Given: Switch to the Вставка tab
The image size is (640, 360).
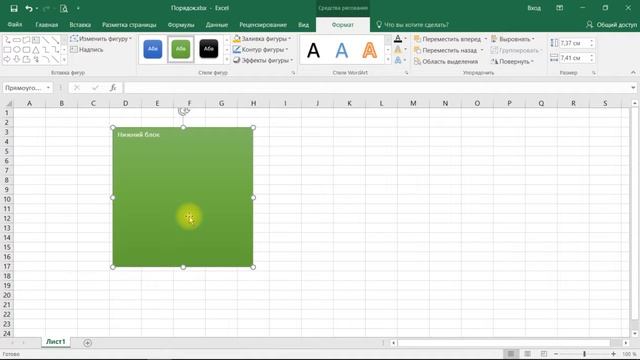Looking at the screenshot, I should (x=80, y=24).
